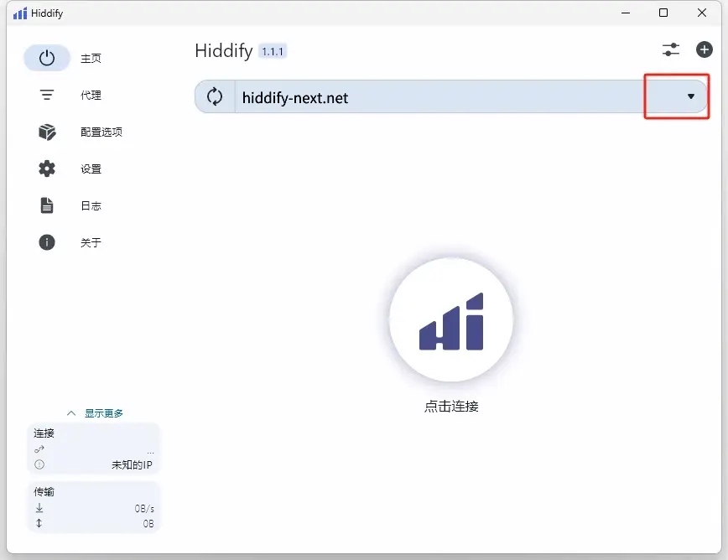This screenshot has width=728, height=560.
Task: Click the 代理 proxy list icon
Action: [46, 95]
